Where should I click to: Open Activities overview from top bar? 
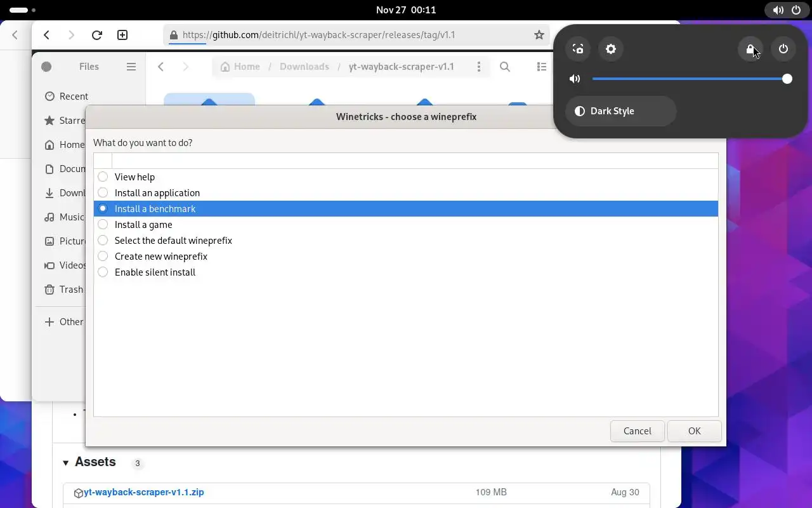coord(22,10)
